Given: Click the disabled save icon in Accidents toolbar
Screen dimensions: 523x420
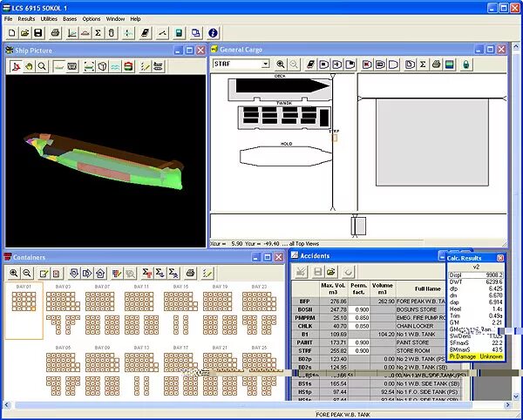Looking at the screenshot, I should click(318, 272).
